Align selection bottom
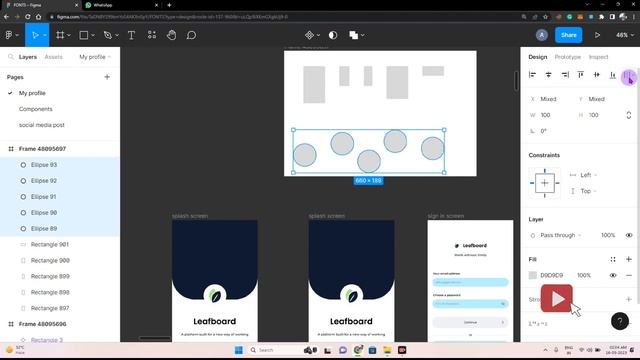The image size is (640, 360). [x=613, y=75]
